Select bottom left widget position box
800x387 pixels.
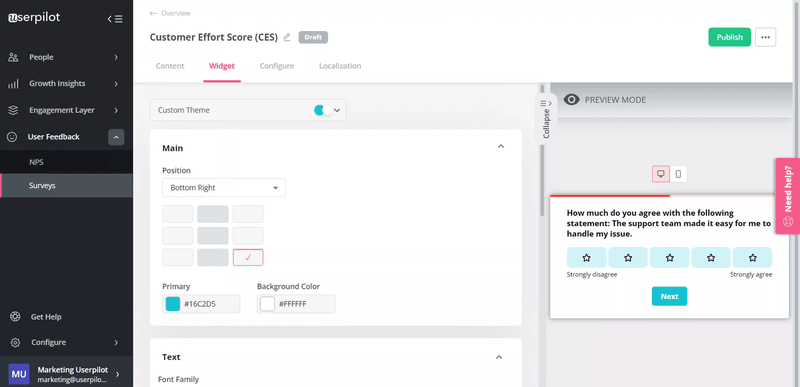point(178,257)
